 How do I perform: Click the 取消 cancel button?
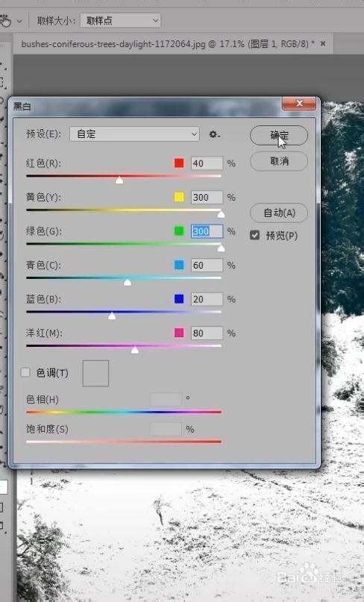coord(279,161)
